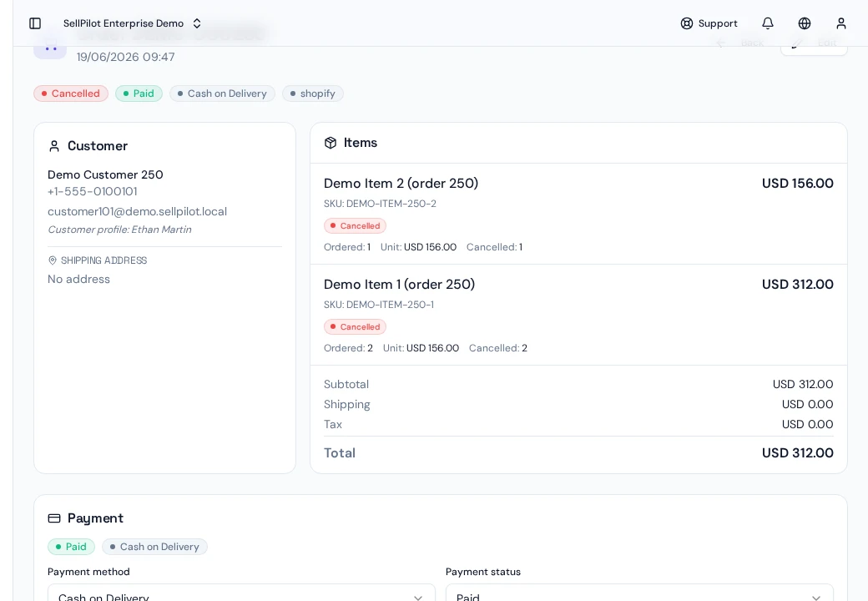Open Customer profile: Ethan Martin
This screenshot has height=601, width=868.
pos(119,230)
